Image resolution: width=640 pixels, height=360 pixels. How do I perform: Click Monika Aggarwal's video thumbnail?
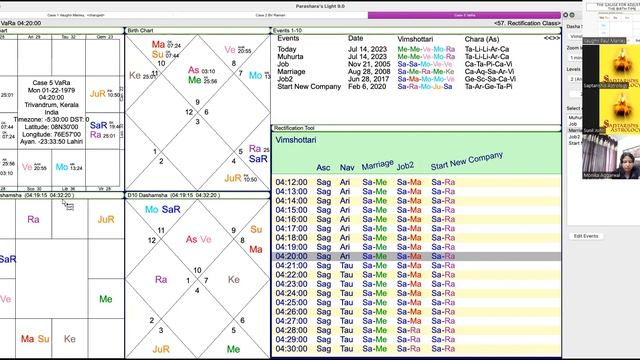611,156
